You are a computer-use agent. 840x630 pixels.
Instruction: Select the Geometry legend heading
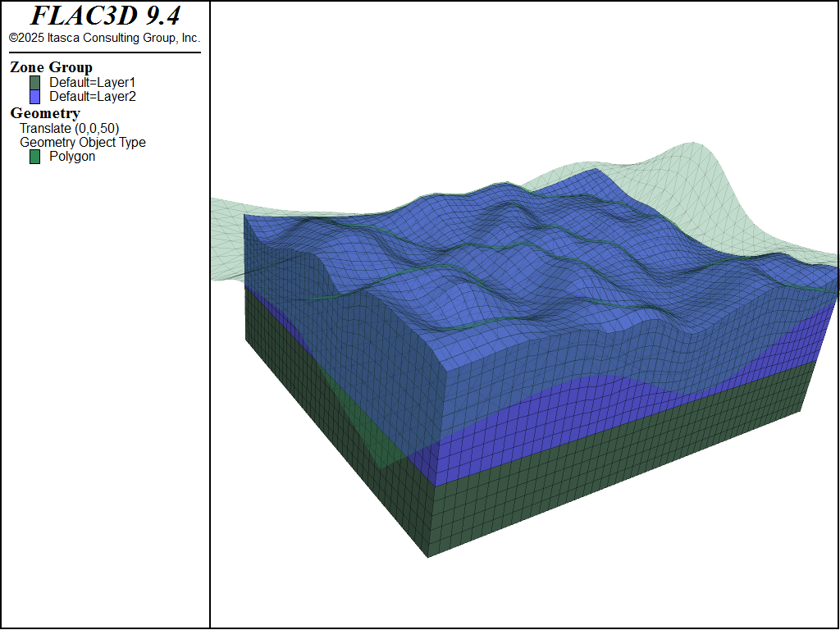pos(45,113)
